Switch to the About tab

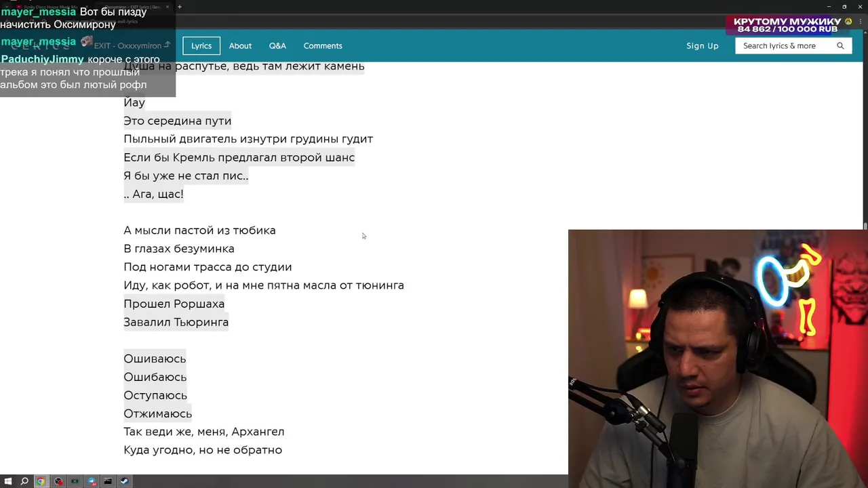click(x=240, y=46)
